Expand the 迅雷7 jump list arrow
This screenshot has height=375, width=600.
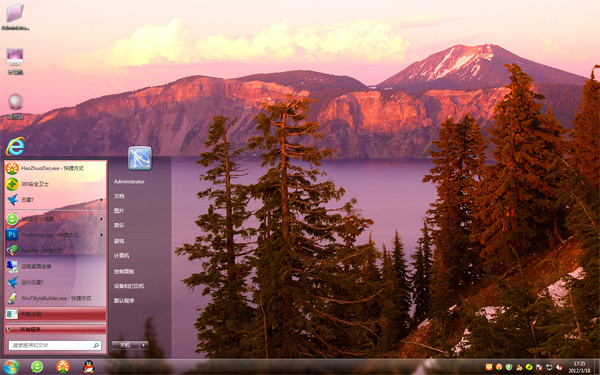[101, 200]
